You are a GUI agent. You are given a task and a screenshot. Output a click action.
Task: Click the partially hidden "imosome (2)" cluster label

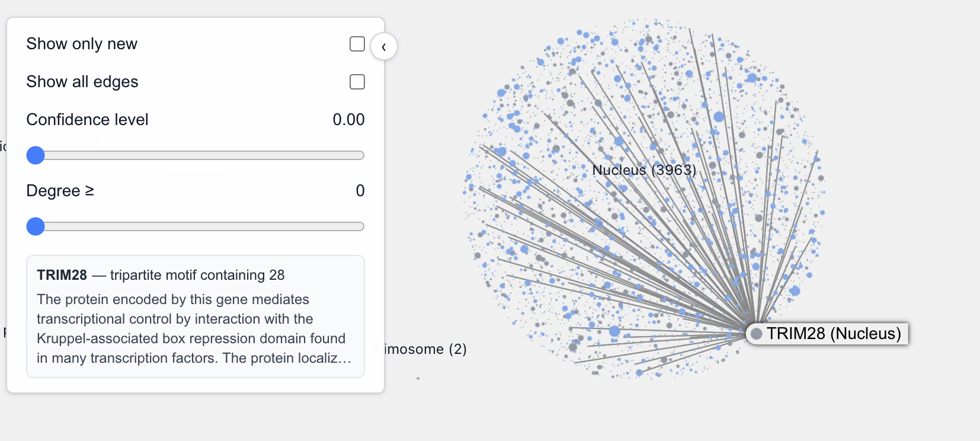pos(425,349)
